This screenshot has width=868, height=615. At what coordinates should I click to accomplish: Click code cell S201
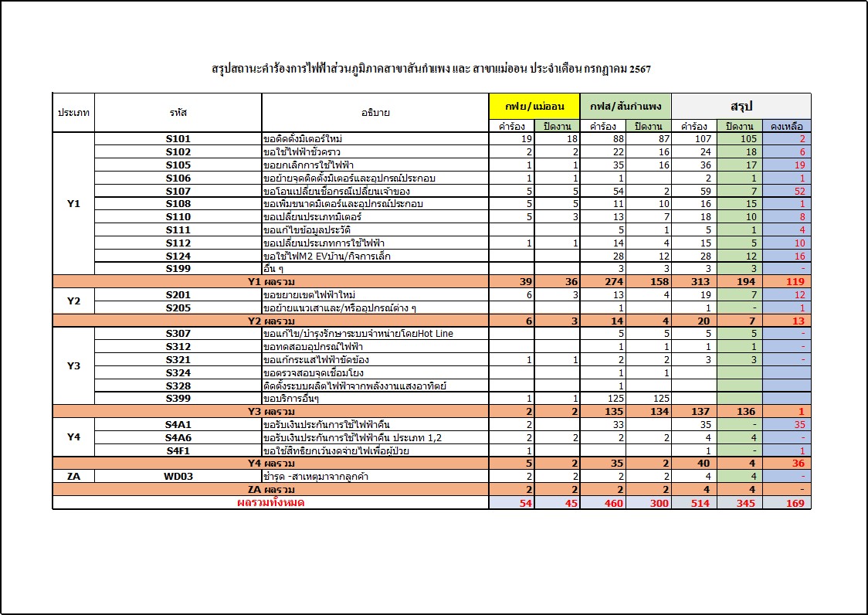(x=178, y=295)
